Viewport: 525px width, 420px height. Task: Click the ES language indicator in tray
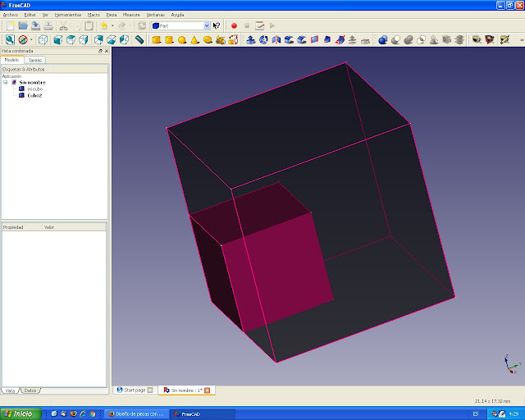coord(476,414)
